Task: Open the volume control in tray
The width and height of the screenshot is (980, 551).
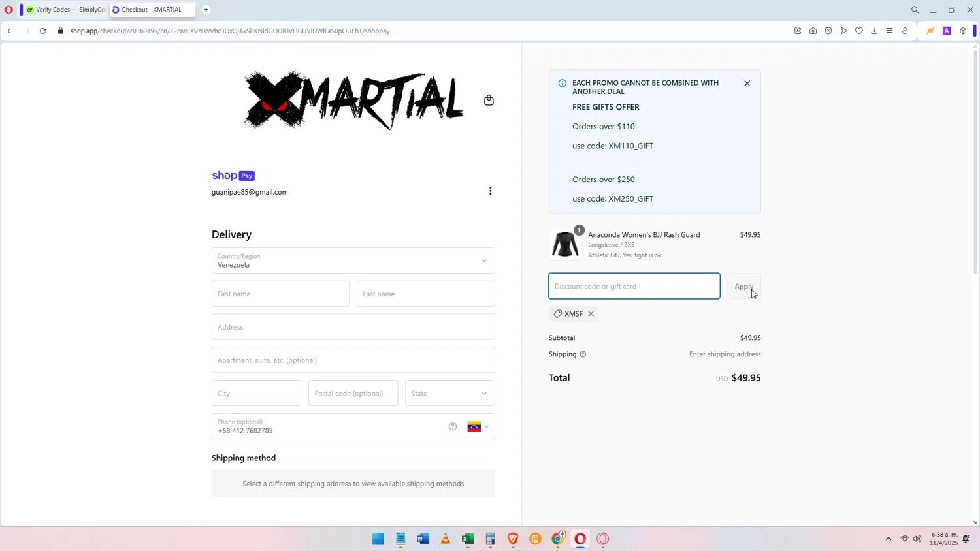Action: [x=917, y=539]
